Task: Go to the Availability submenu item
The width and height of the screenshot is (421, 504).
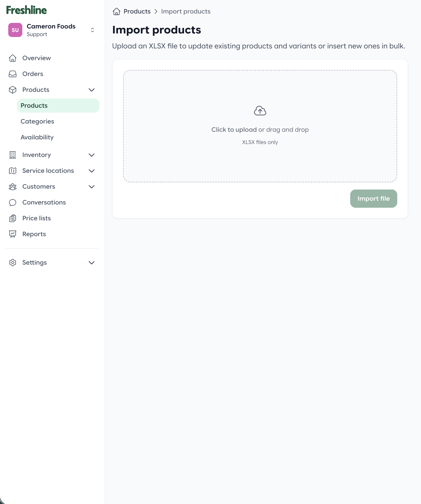Action: pos(37,137)
